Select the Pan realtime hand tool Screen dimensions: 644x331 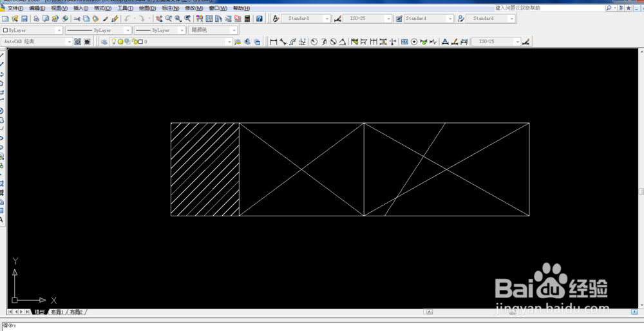159,19
